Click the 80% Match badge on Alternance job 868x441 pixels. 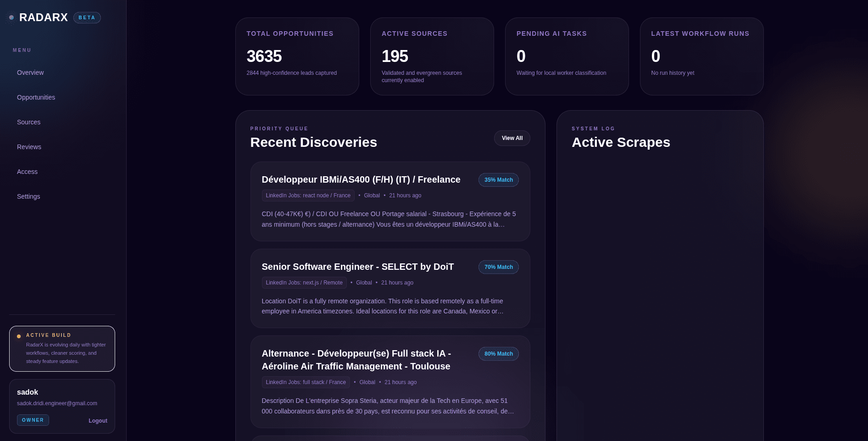(498, 353)
